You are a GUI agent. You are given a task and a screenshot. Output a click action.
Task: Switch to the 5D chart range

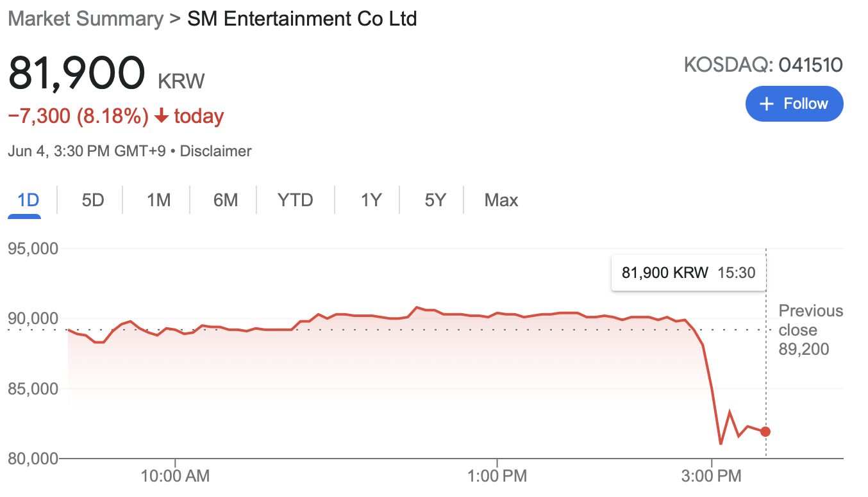coord(92,200)
